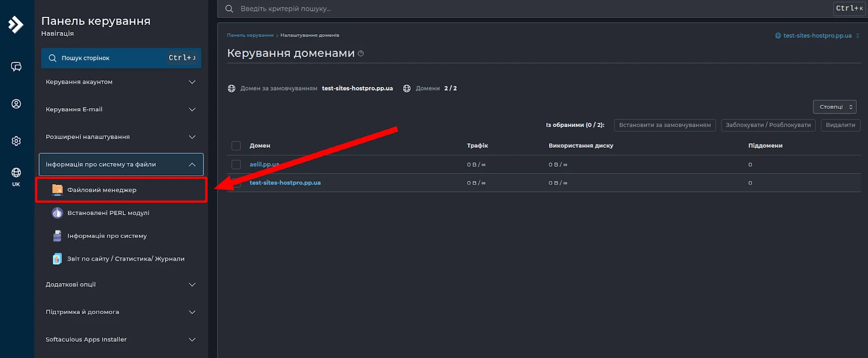
Task: Click the globe icon by test-sites-hostpro.pp.ua selector
Action: pos(778,36)
